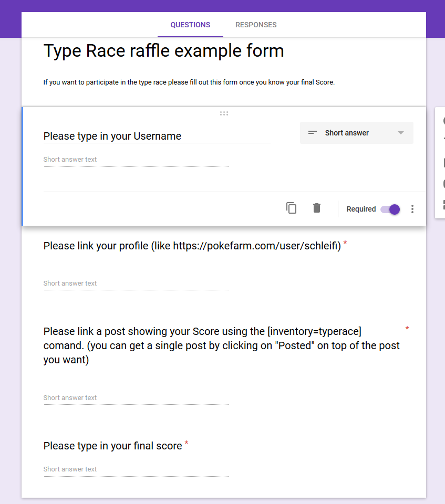Click the short answer lines icon in type selector
The image size is (445, 504).
pos(313,133)
